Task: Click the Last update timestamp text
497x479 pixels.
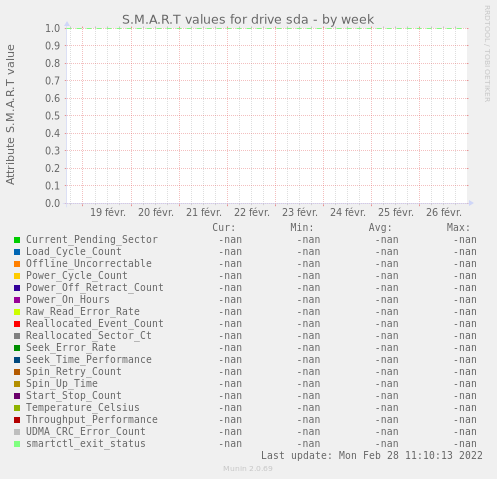Action: pos(372,455)
